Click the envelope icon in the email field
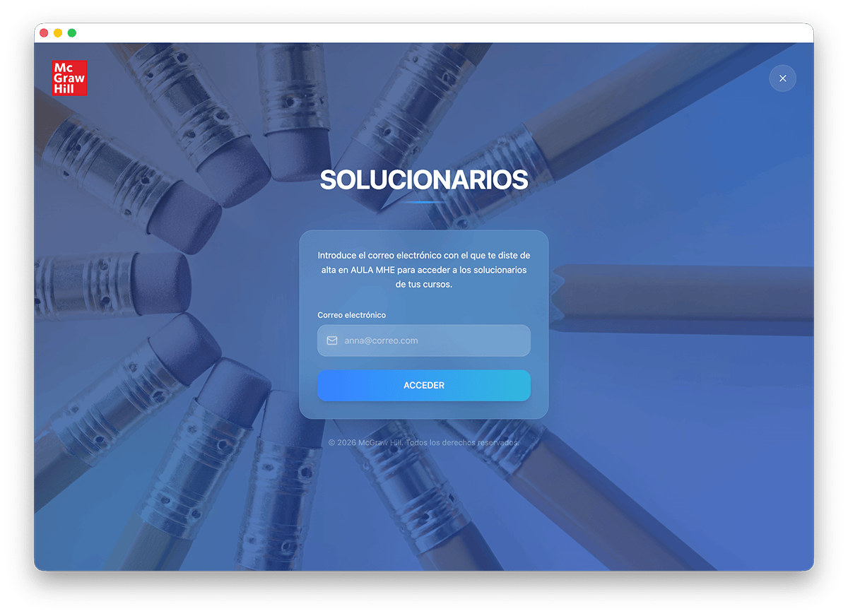This screenshot has width=848, height=616. point(332,340)
